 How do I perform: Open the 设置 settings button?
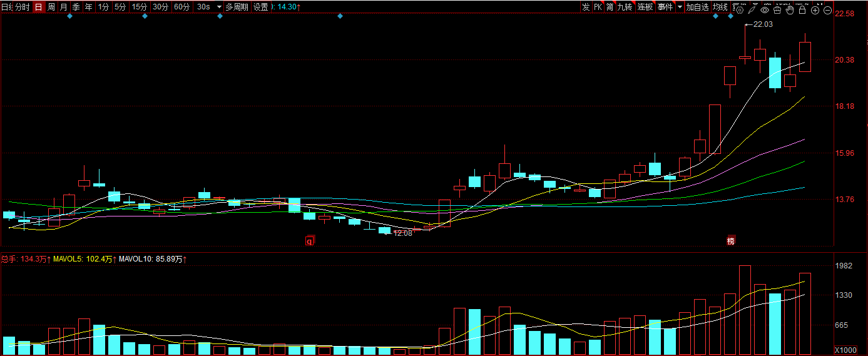click(x=260, y=7)
